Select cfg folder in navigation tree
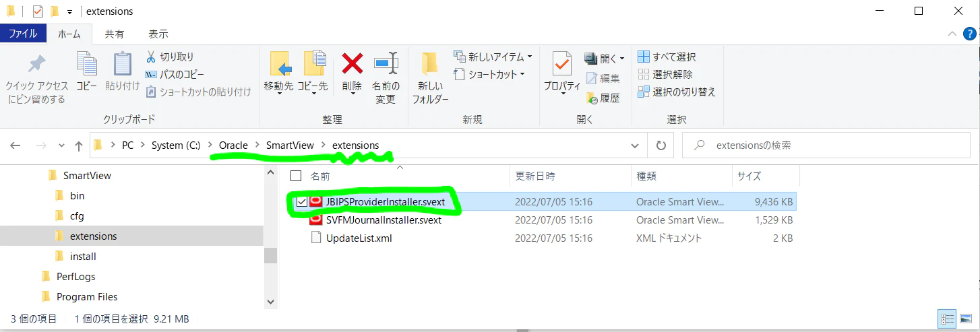 (x=77, y=216)
